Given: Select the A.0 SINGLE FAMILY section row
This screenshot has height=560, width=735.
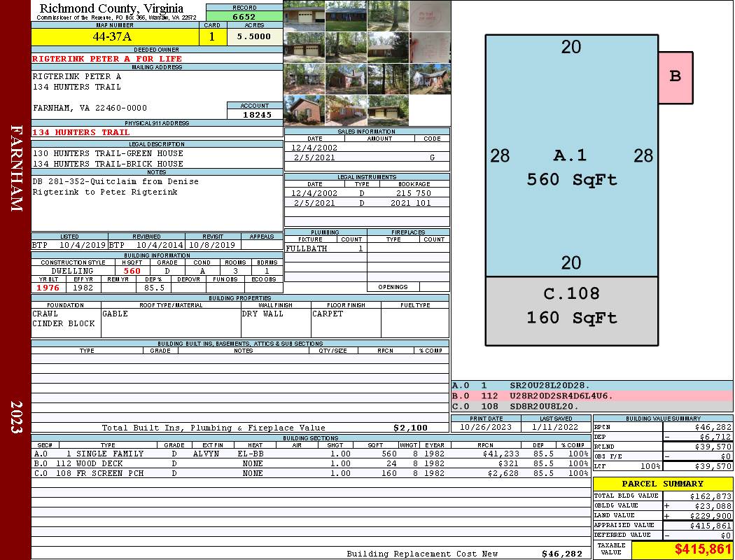Looking at the screenshot, I should coord(310,454).
